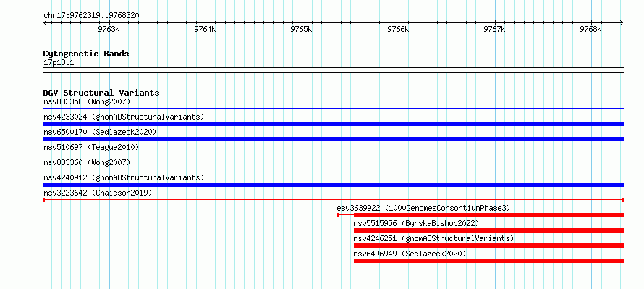Image resolution: width=644 pixels, height=289 pixels.
Task: Click the thin red nsv3223642 variant line
Action: pos(333,200)
